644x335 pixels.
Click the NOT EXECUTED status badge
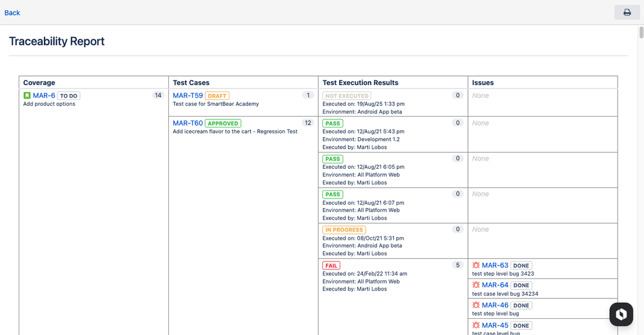pos(346,96)
